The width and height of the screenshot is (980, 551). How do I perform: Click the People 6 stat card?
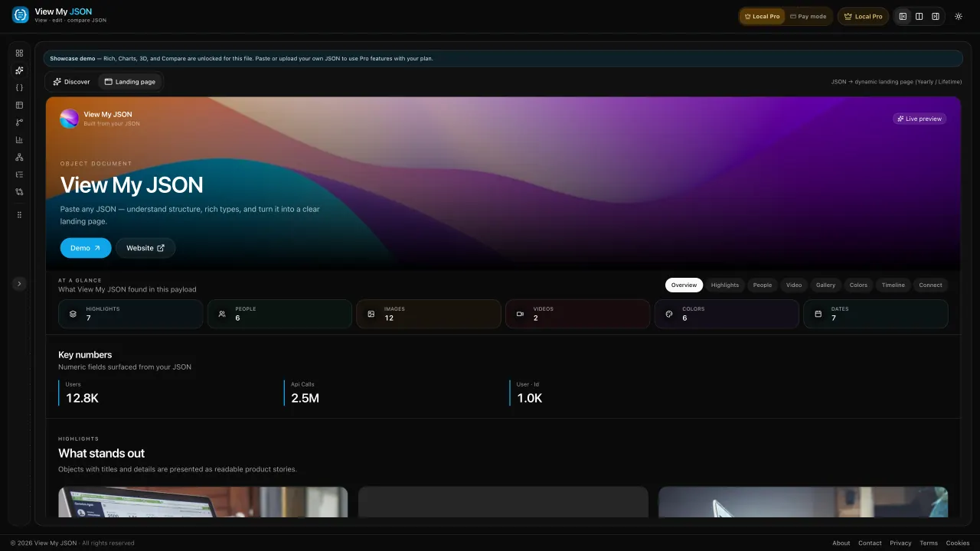279,314
